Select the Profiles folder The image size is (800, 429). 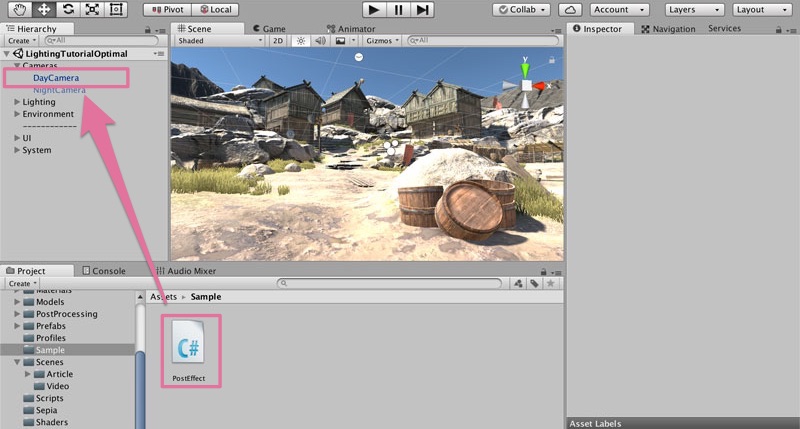51,338
